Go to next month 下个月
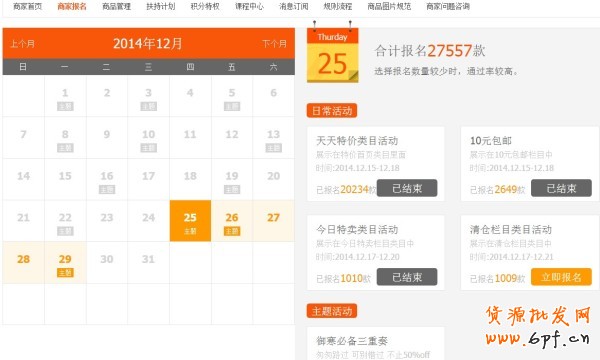The height and width of the screenshot is (360, 600). pyautogui.click(x=274, y=44)
